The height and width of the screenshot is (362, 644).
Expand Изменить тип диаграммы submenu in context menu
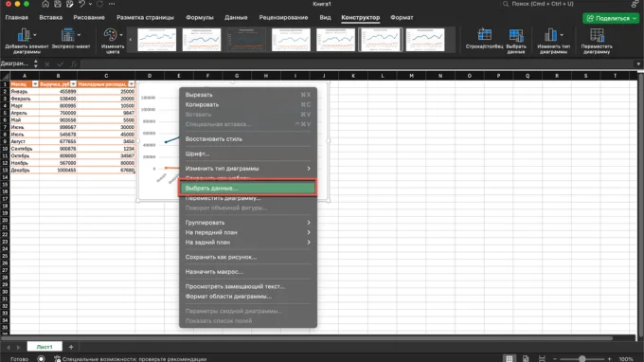(309, 169)
